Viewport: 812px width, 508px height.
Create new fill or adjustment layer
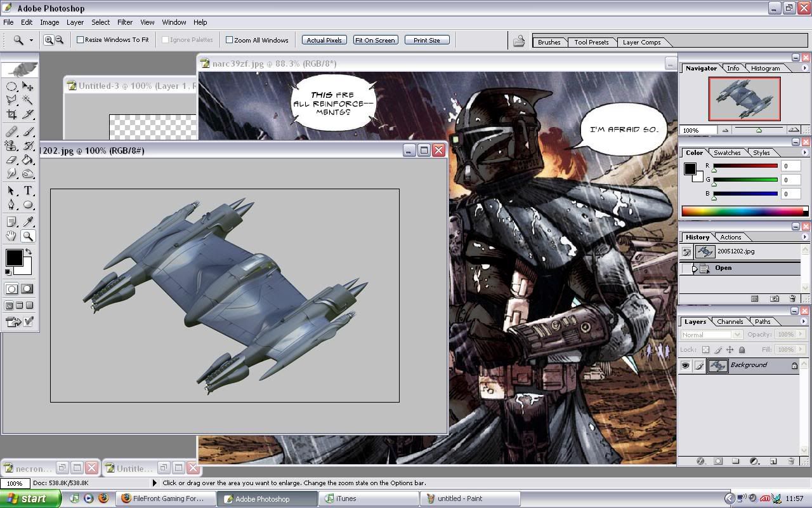click(x=754, y=462)
